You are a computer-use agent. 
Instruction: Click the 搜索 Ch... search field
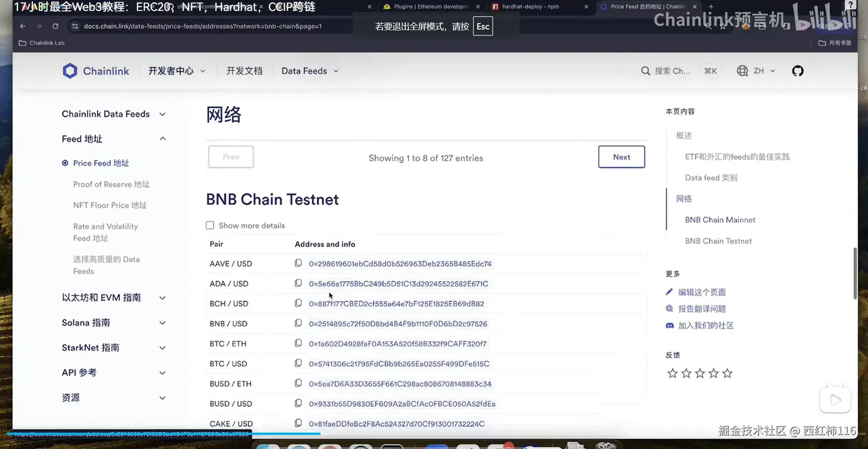672,71
